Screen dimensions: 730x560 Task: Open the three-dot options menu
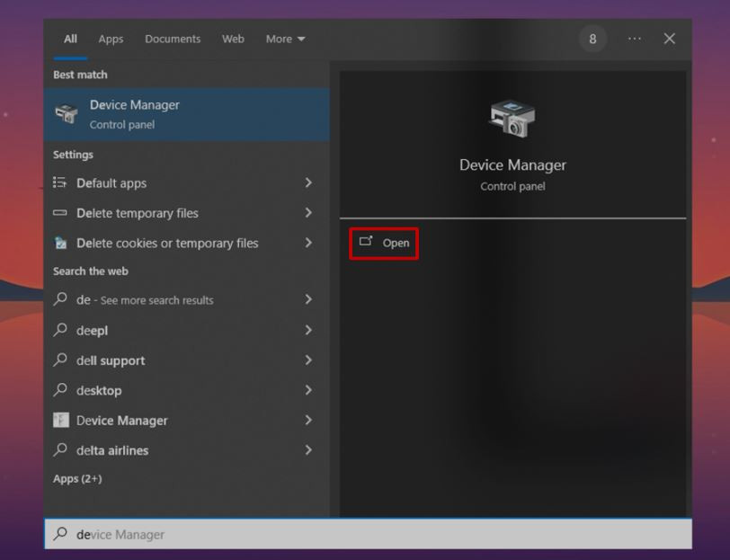point(635,40)
